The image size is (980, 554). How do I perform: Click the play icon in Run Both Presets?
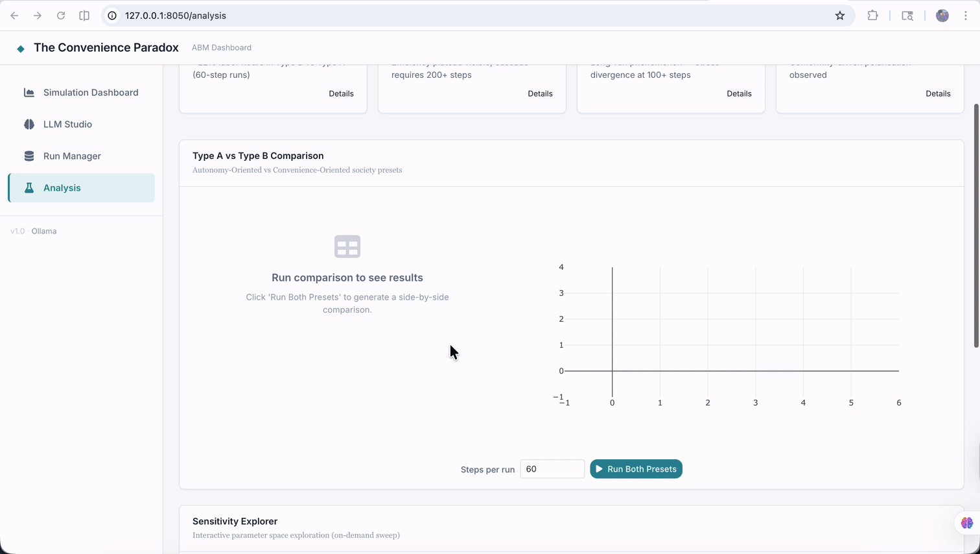600,469
